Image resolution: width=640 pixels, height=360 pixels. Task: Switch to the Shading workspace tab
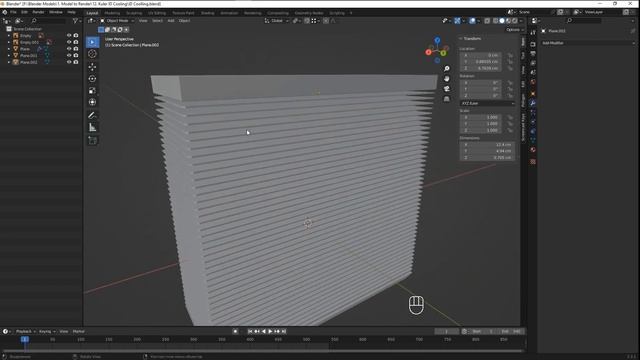pos(208,13)
